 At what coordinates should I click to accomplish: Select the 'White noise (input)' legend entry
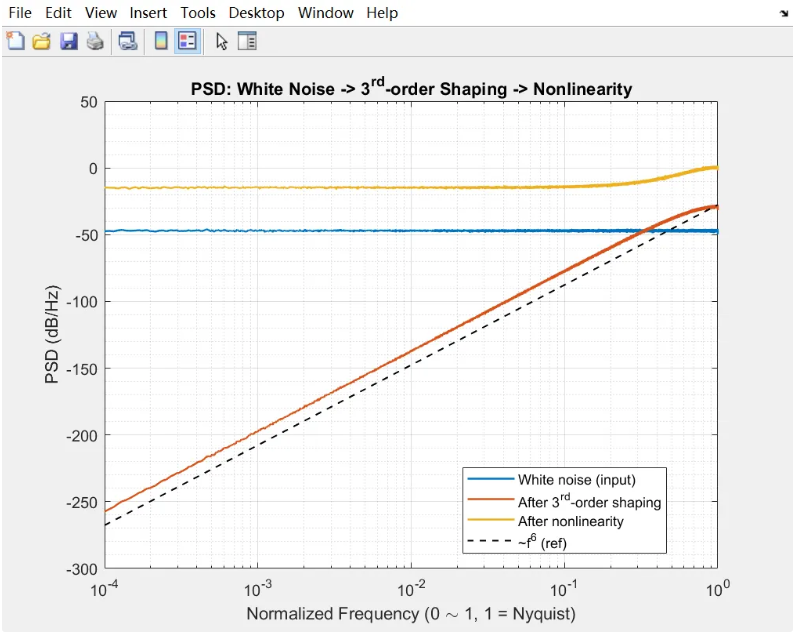point(576,480)
